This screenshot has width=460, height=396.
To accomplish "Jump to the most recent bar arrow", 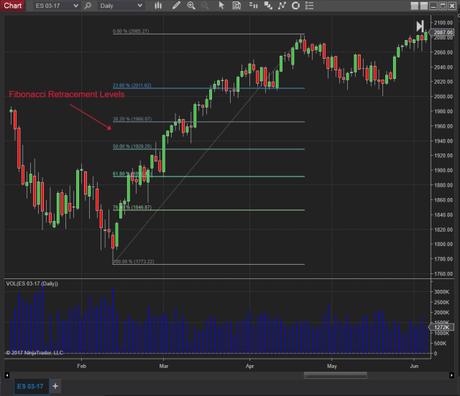I will point(420,26).
